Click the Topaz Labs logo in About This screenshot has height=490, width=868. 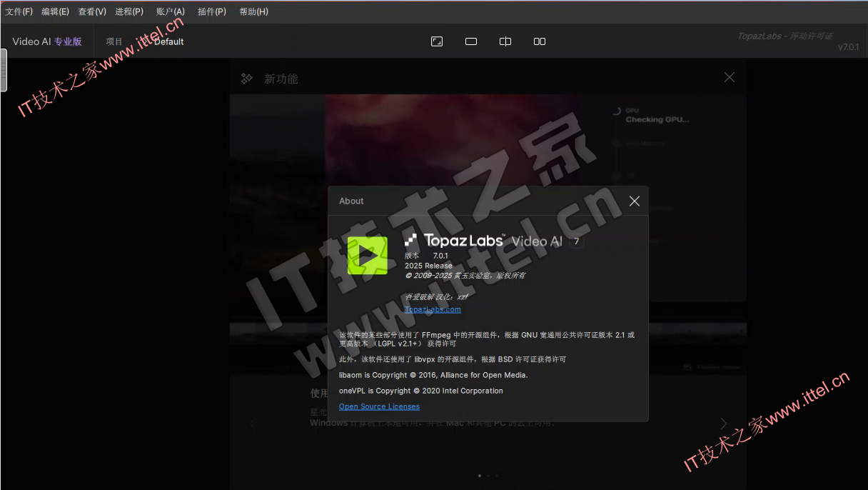[454, 241]
